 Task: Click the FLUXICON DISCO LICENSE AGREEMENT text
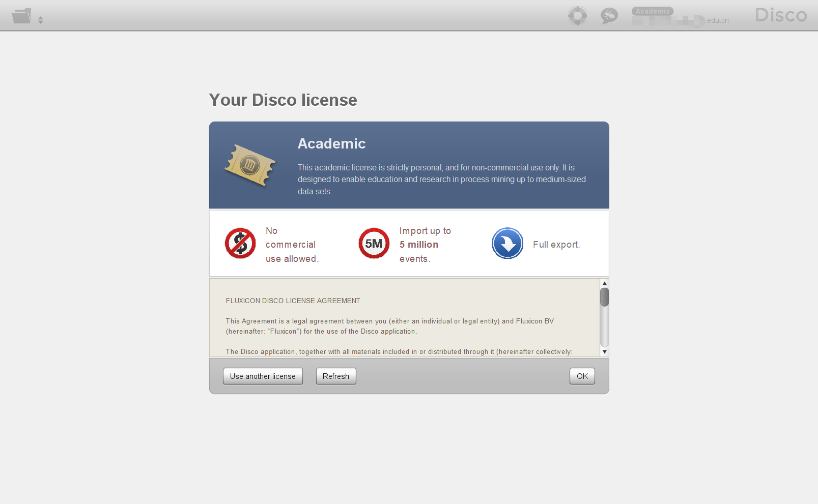tap(293, 301)
